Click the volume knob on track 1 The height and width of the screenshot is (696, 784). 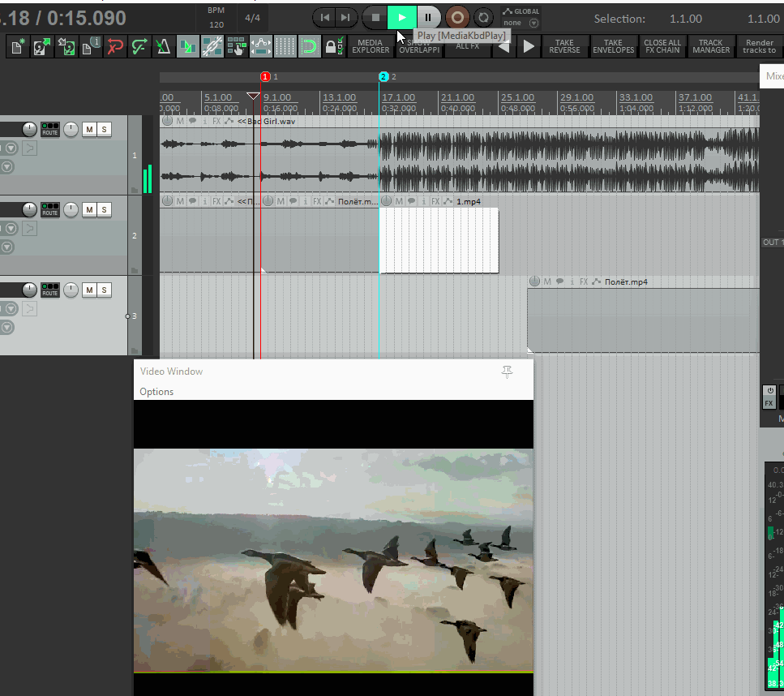(30, 129)
